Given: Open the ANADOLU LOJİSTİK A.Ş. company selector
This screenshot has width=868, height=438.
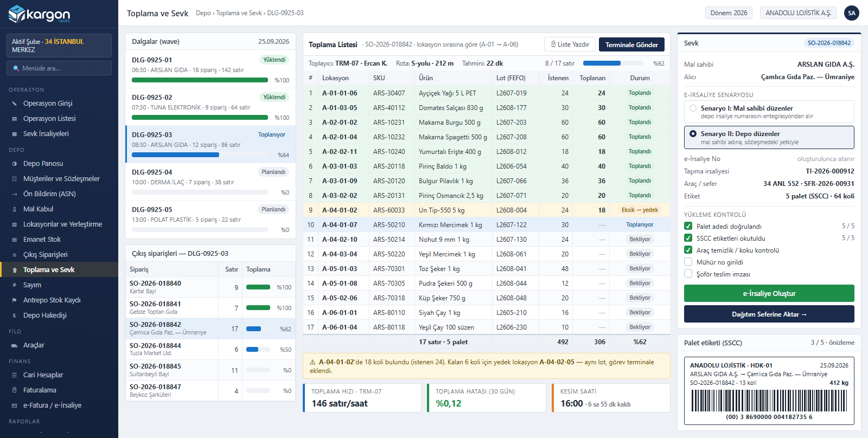Looking at the screenshot, I should [798, 13].
